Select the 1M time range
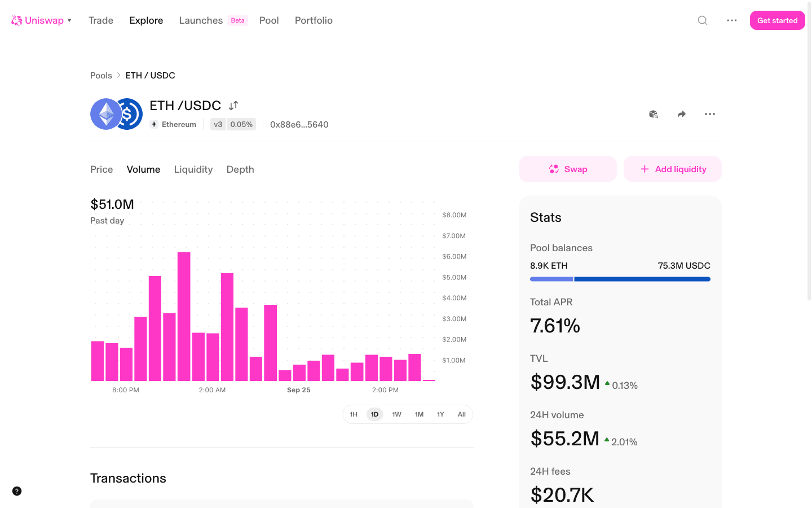The width and height of the screenshot is (812, 508). tap(419, 414)
